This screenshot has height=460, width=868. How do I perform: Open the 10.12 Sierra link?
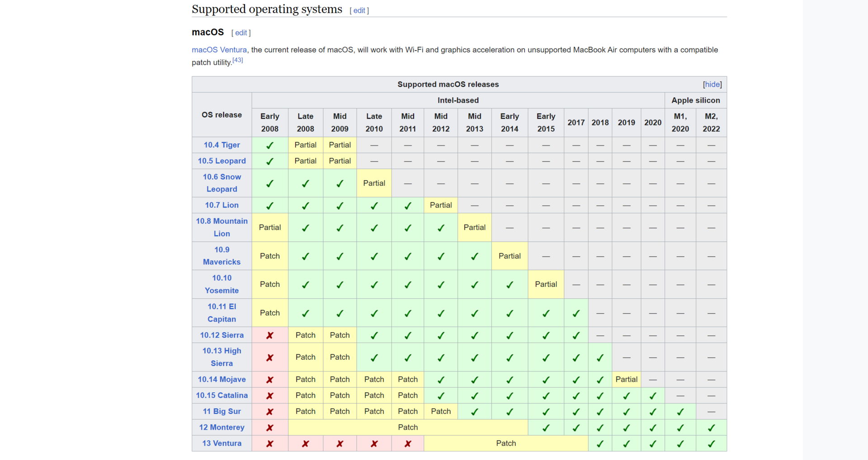(222, 335)
